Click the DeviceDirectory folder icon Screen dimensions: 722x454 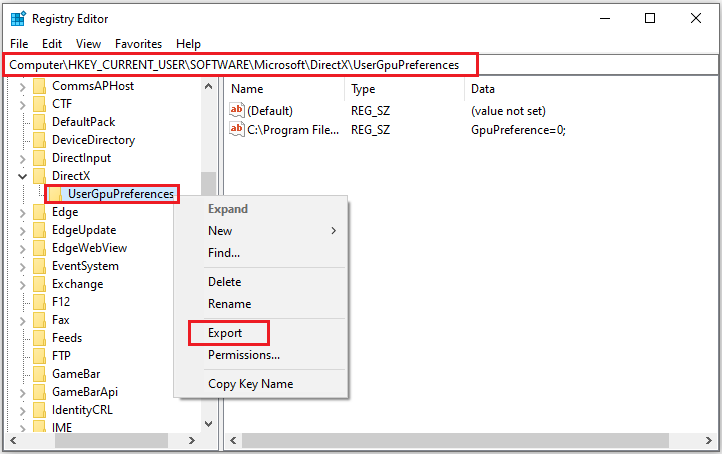[x=40, y=140]
